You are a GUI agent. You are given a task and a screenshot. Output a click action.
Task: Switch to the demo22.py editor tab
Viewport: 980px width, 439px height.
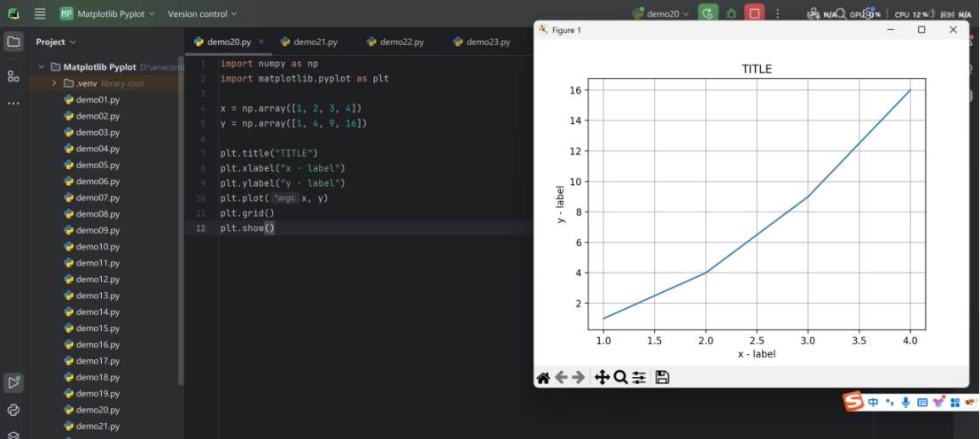point(395,42)
